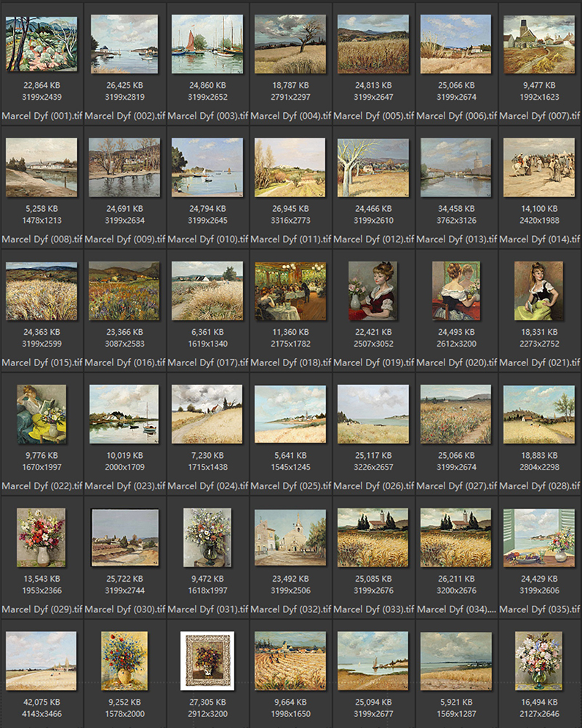Click the Marcel Dyf (016).tif thumbnail
This screenshot has width=582, height=728.
point(124,291)
